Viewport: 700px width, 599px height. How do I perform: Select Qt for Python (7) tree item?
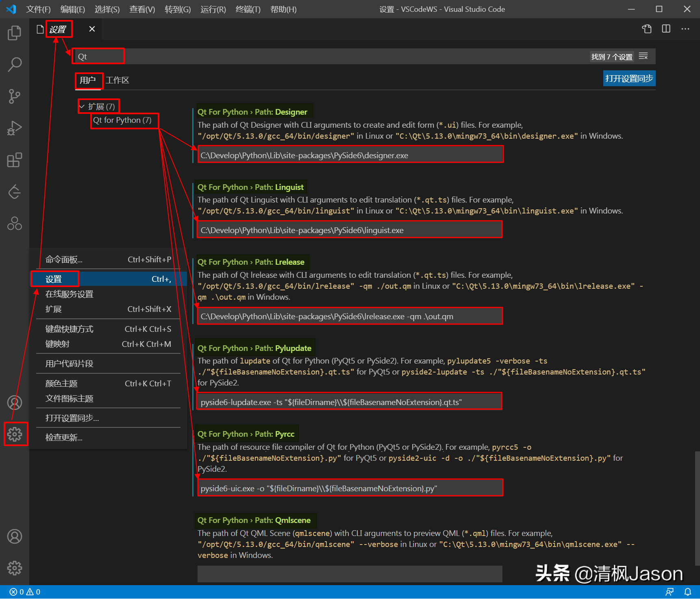coord(122,120)
